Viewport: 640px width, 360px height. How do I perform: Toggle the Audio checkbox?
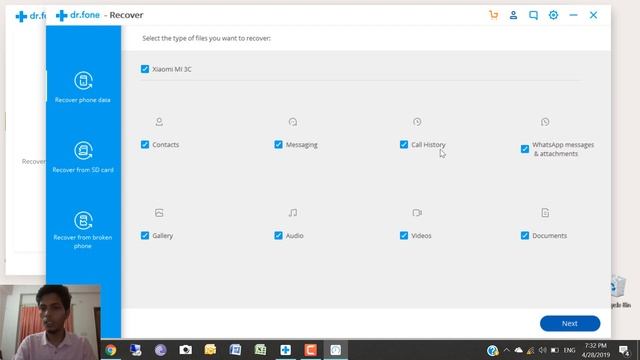point(278,236)
